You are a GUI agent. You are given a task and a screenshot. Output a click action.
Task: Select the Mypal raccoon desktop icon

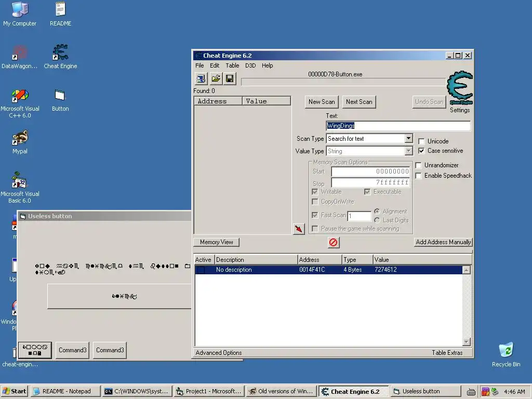(x=20, y=142)
